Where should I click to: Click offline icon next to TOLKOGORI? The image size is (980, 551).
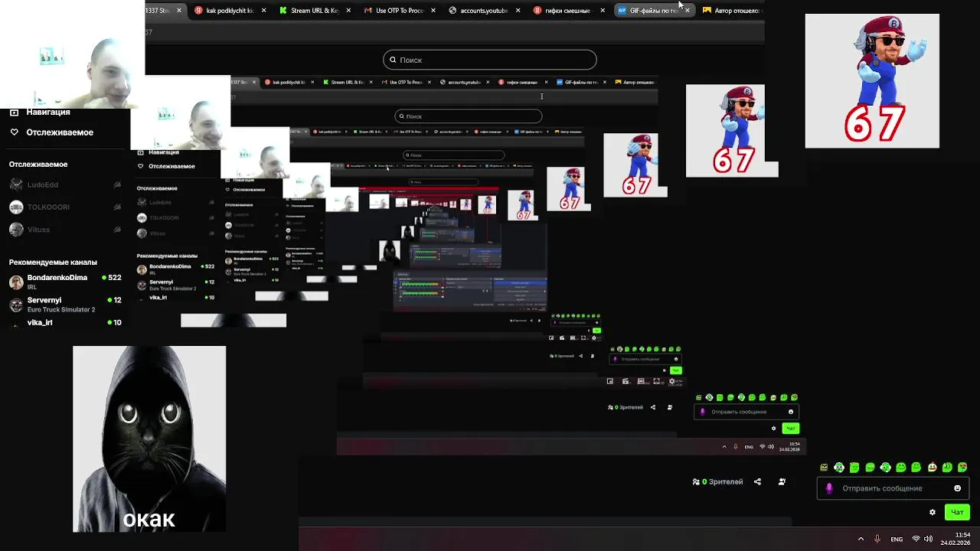tap(117, 207)
